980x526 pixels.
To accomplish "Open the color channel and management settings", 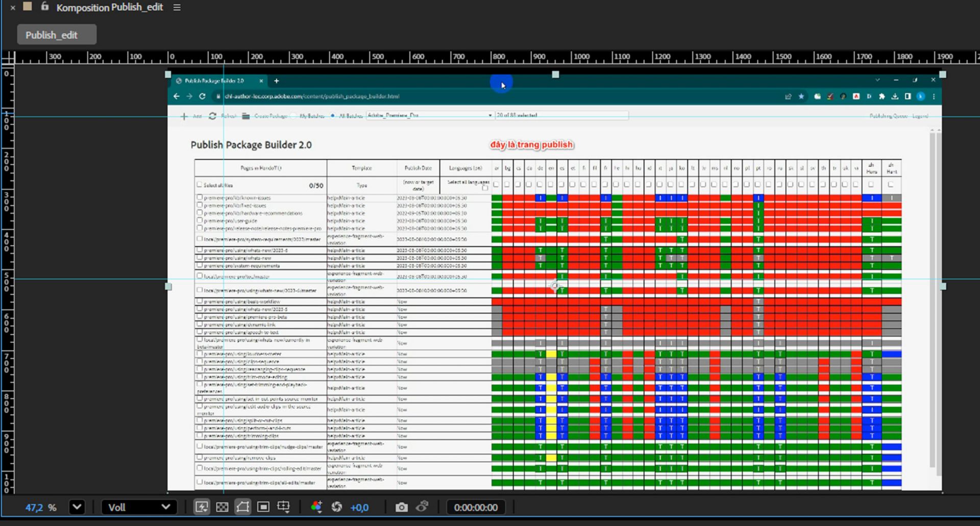I will (x=316, y=507).
